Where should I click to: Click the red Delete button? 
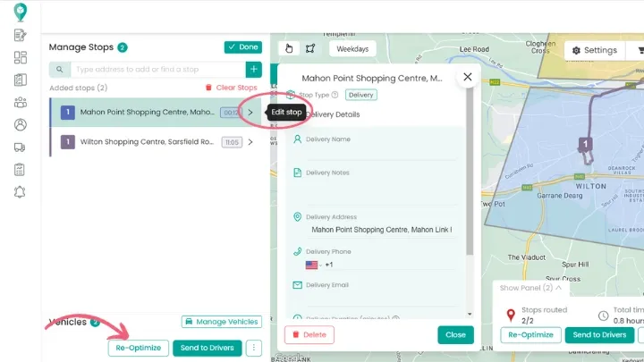click(x=309, y=335)
